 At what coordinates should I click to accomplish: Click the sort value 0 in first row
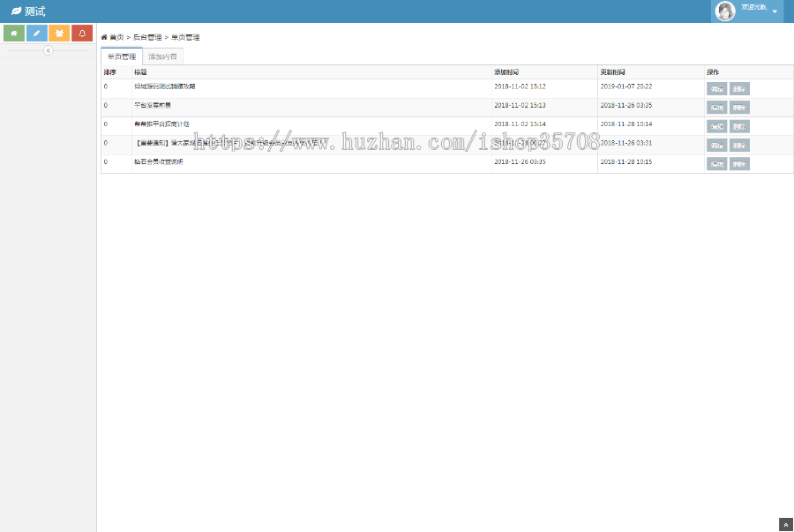tap(106, 86)
